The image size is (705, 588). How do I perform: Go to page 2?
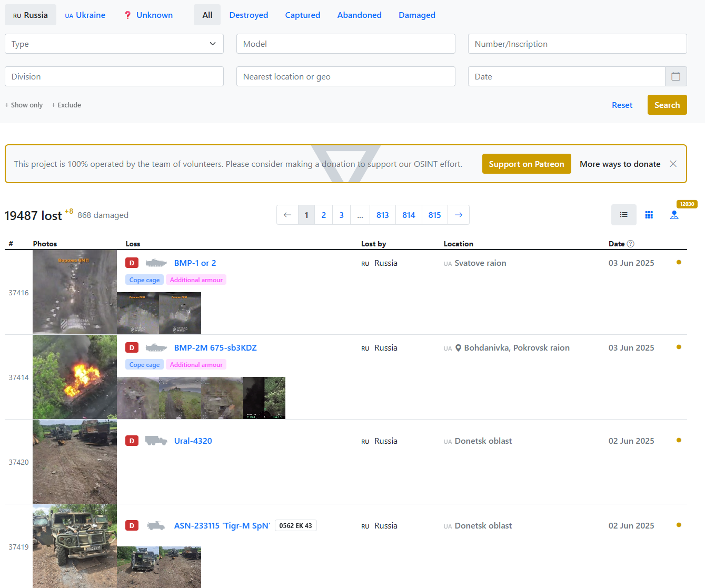[x=324, y=215]
